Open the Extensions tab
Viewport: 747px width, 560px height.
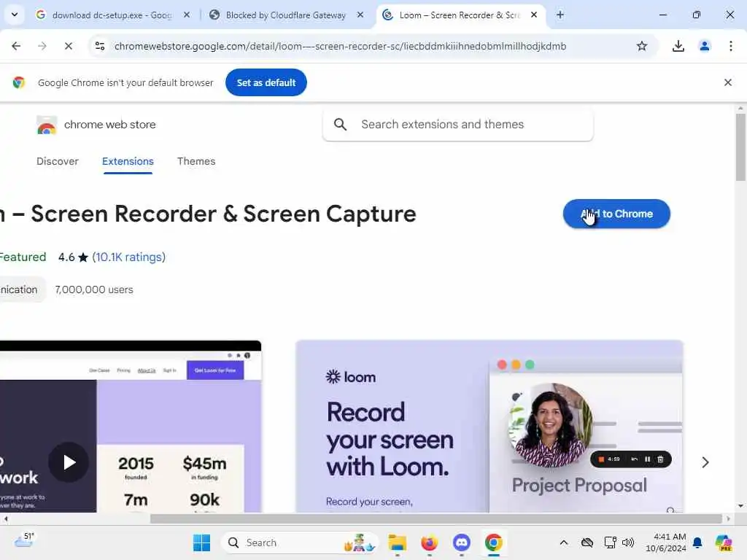(128, 161)
